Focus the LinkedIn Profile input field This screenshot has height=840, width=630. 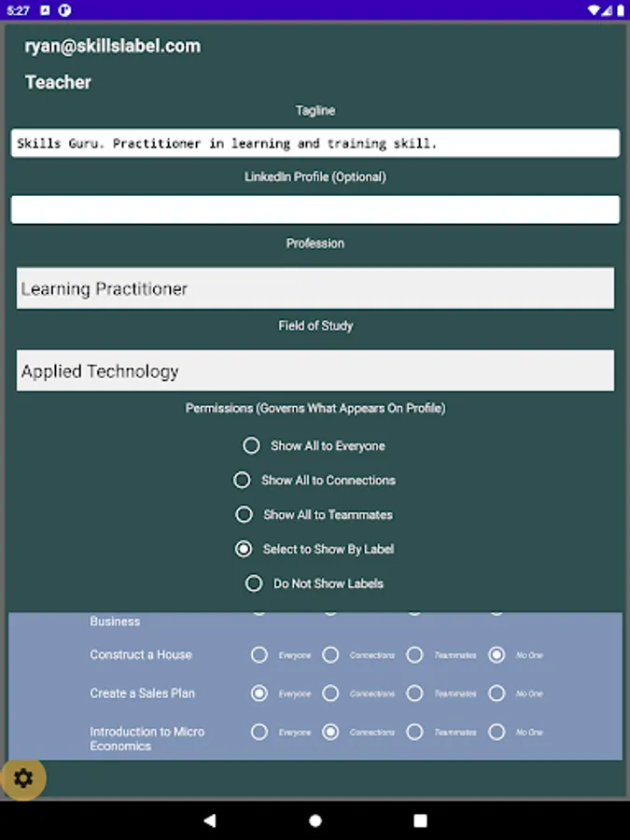pyautogui.click(x=315, y=209)
